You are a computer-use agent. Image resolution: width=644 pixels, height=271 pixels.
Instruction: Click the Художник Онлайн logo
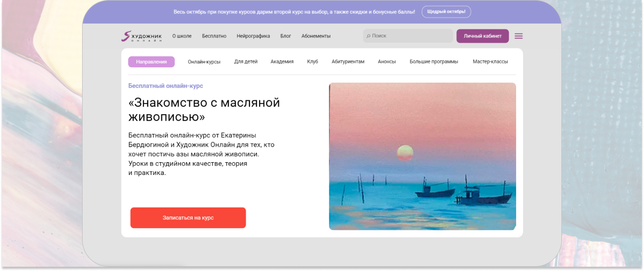pos(141,36)
